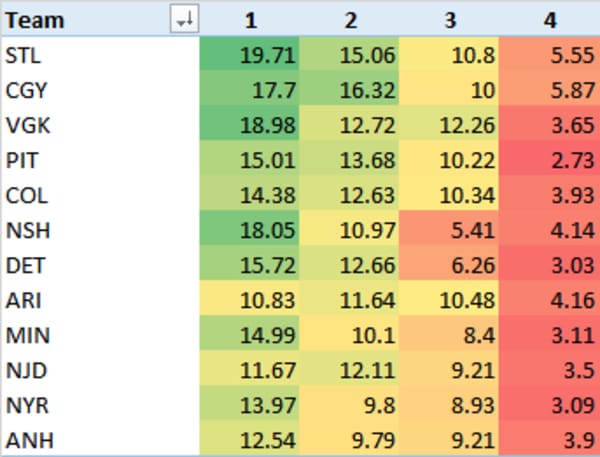Click the cell showing 3.03
Image resolution: width=600 pixels, height=457 pixels.
549,264
